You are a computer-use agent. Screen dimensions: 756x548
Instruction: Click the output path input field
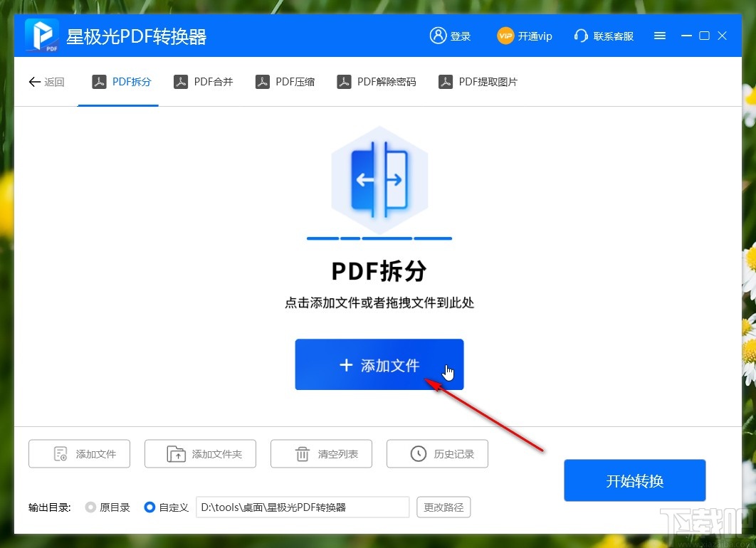(x=302, y=507)
